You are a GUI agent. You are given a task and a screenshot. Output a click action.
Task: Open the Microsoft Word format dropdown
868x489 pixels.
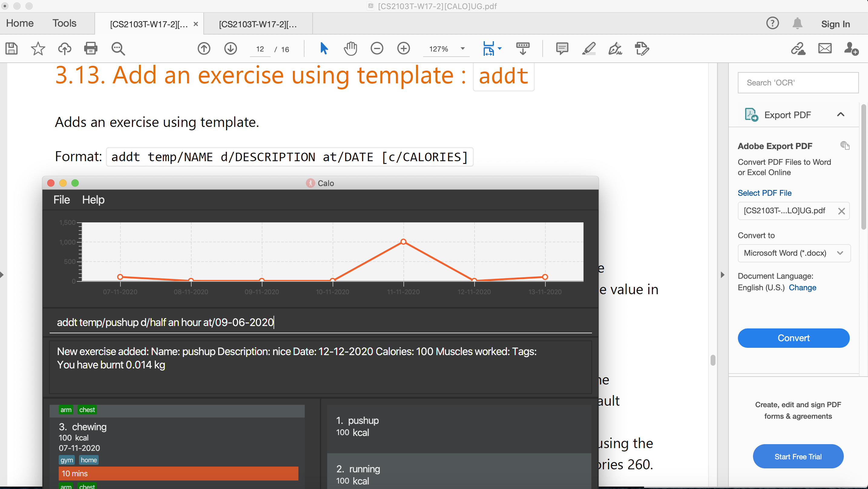(x=794, y=253)
